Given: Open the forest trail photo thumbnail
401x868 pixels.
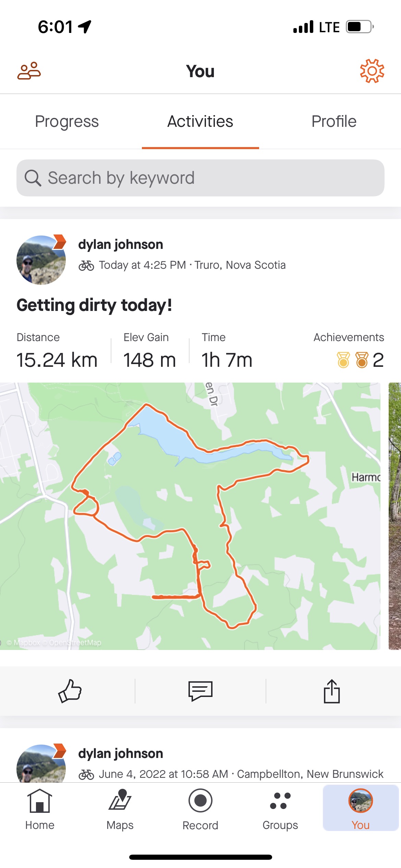Looking at the screenshot, I should point(395,516).
